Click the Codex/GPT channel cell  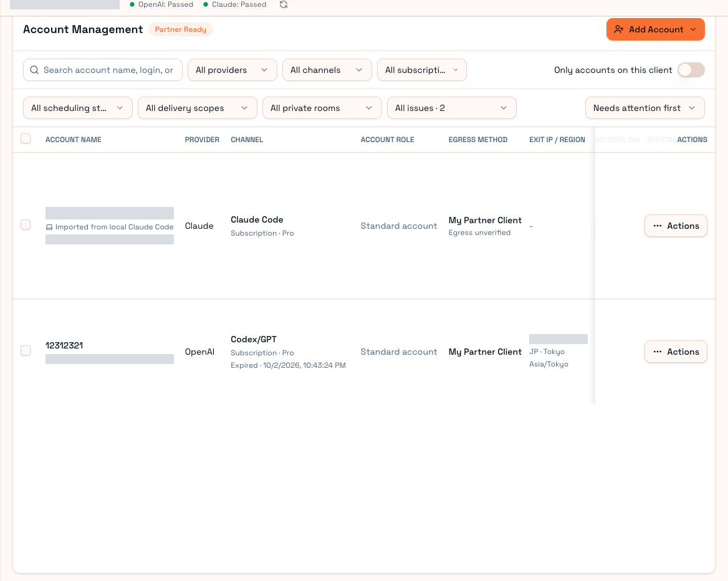[x=254, y=340]
